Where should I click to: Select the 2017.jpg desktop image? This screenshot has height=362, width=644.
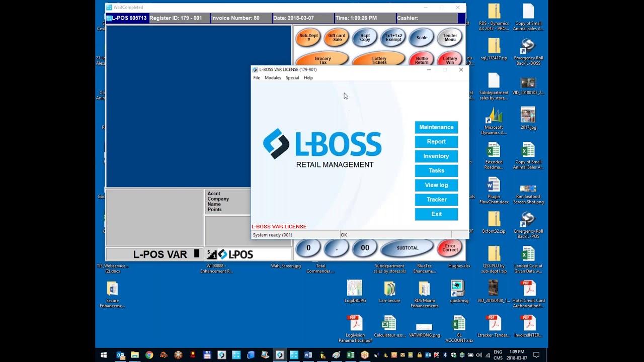click(528, 119)
